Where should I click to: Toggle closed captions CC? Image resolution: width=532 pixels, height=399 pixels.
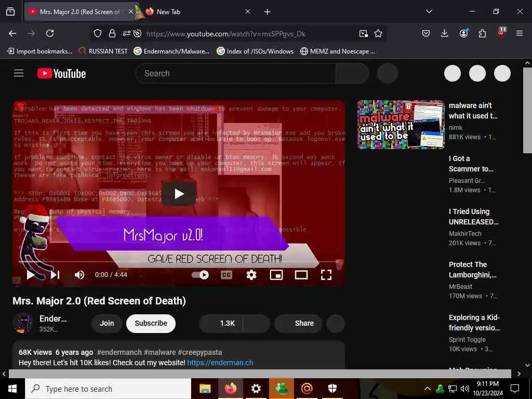(x=227, y=275)
